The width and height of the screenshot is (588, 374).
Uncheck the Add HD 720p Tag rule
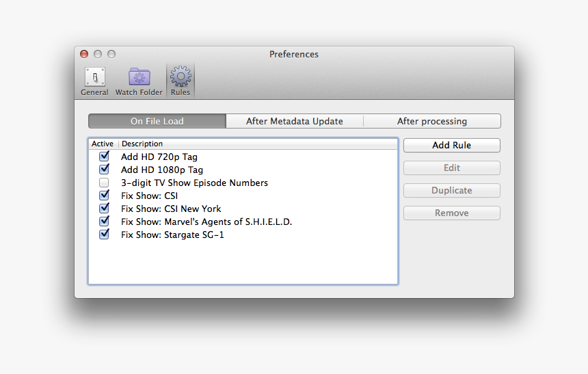tap(104, 157)
